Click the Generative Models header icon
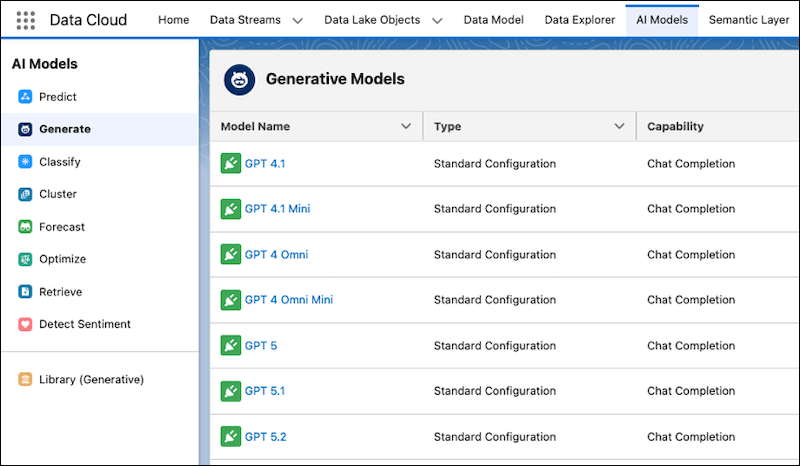The height and width of the screenshot is (466, 800). (x=239, y=80)
